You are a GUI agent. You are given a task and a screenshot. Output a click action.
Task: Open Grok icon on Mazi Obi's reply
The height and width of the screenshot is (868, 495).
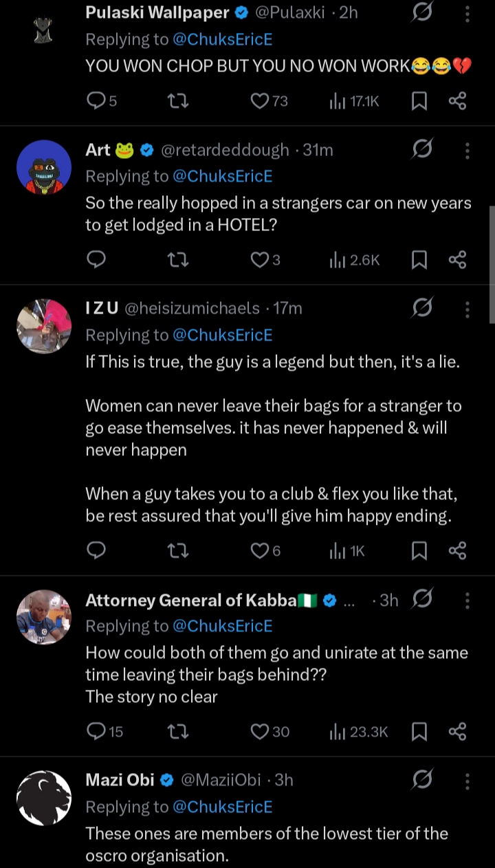[422, 779]
